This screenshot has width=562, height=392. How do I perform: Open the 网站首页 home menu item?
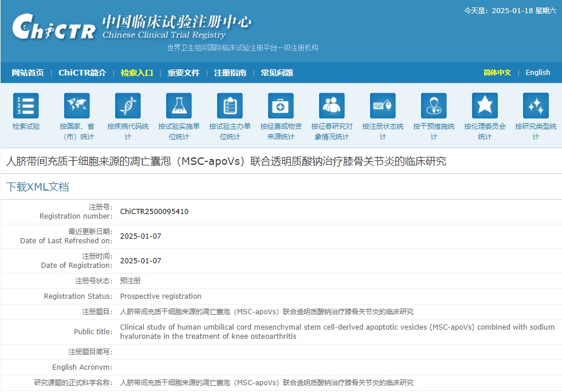click(x=26, y=73)
